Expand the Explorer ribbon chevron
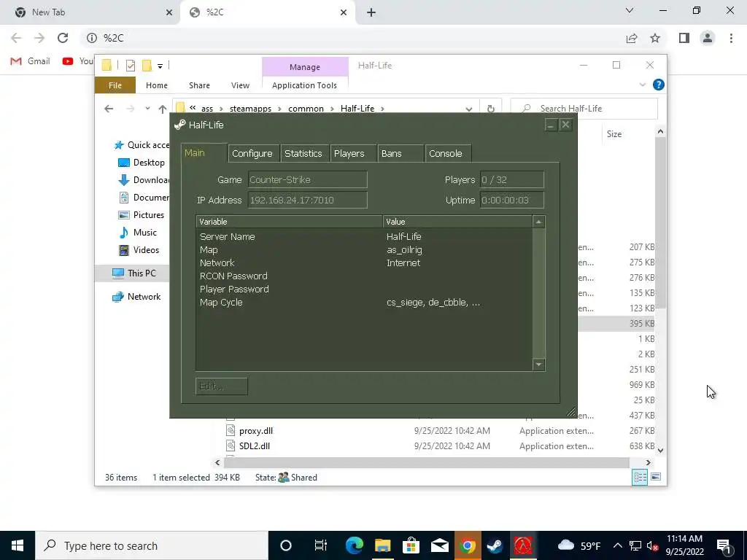747x560 pixels. [x=642, y=85]
